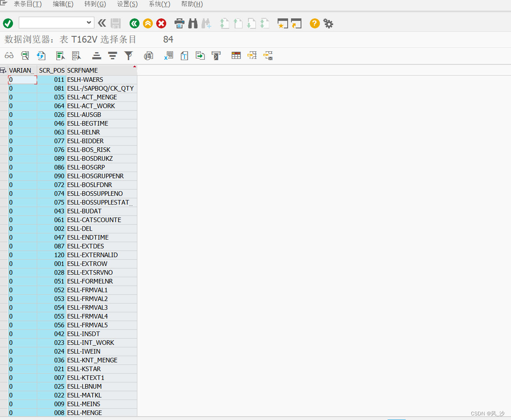This screenshot has height=420, width=511.
Task: Click the cell ESLL-KTEXT1
Action: 101,377
